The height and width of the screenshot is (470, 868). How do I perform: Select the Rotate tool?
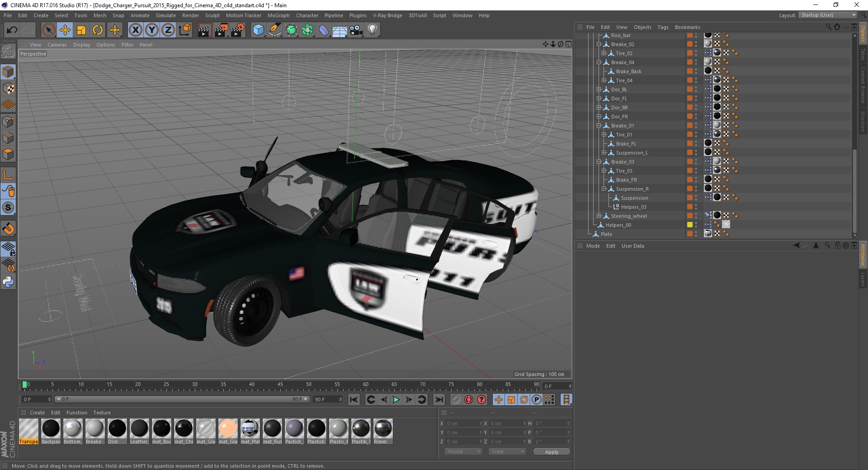click(x=98, y=30)
